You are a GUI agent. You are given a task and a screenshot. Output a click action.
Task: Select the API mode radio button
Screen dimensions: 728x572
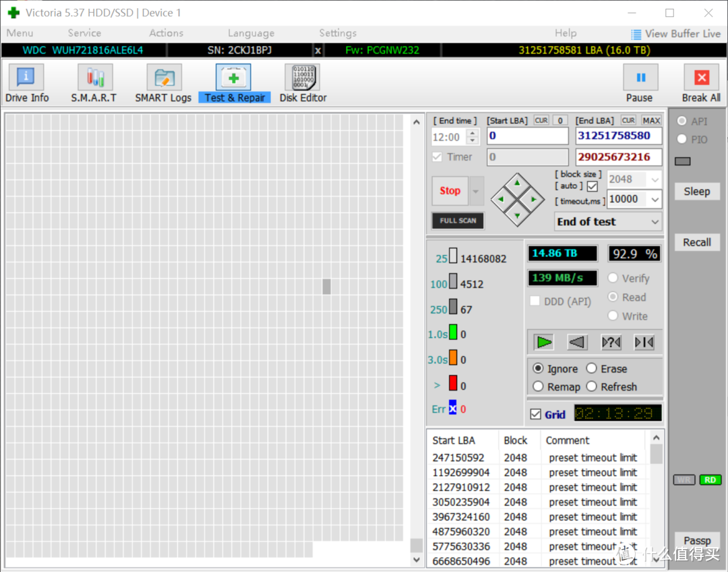point(681,121)
